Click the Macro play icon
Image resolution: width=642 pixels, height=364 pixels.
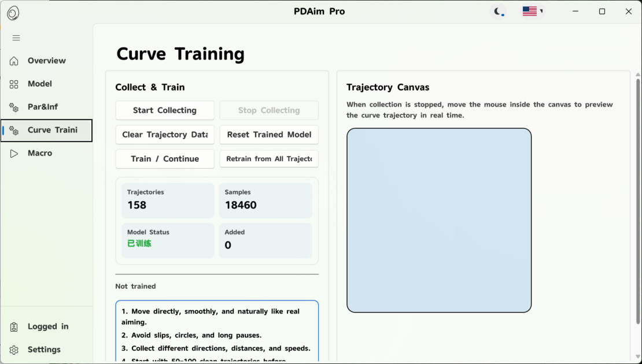tap(14, 153)
